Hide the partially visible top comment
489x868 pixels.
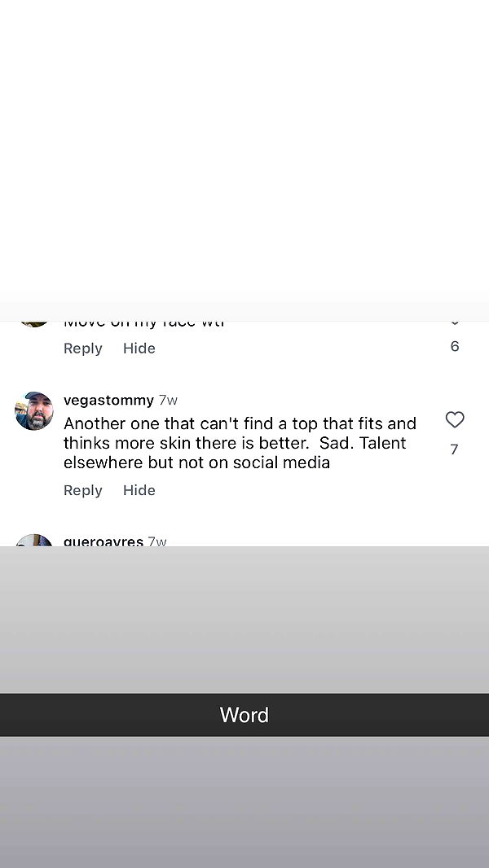pyautogui.click(x=139, y=349)
